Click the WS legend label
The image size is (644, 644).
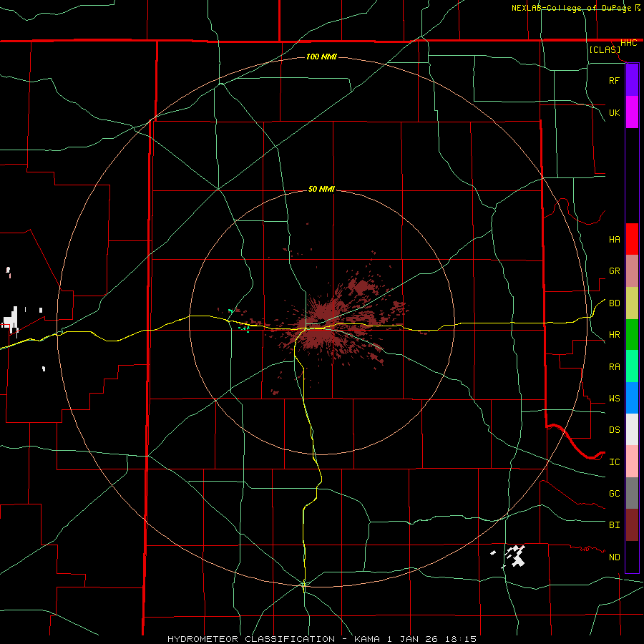(614, 399)
